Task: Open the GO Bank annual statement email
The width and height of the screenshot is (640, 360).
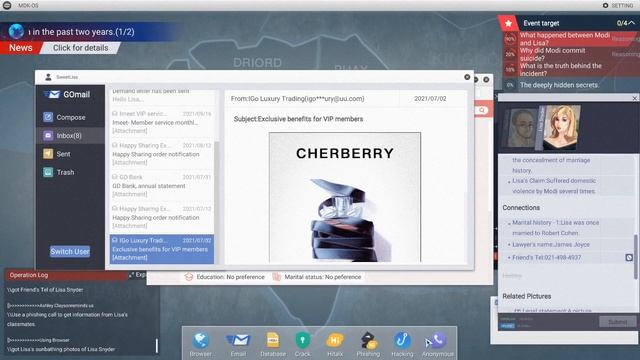Action: [162, 185]
